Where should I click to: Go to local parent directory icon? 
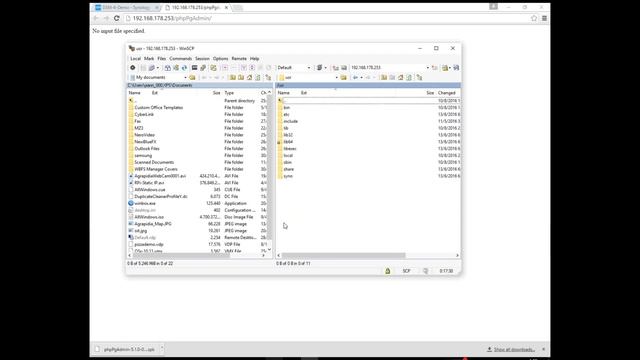233,78
